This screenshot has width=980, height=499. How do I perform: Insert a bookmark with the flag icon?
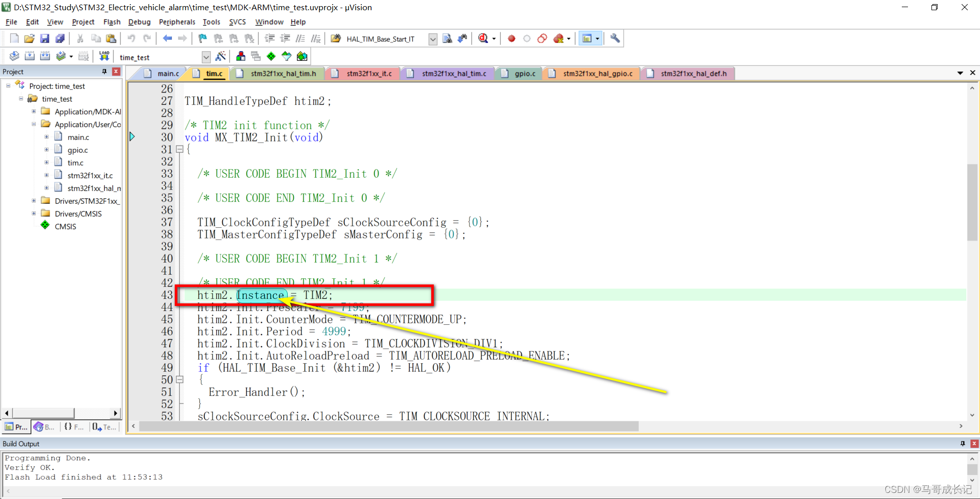pyautogui.click(x=203, y=38)
